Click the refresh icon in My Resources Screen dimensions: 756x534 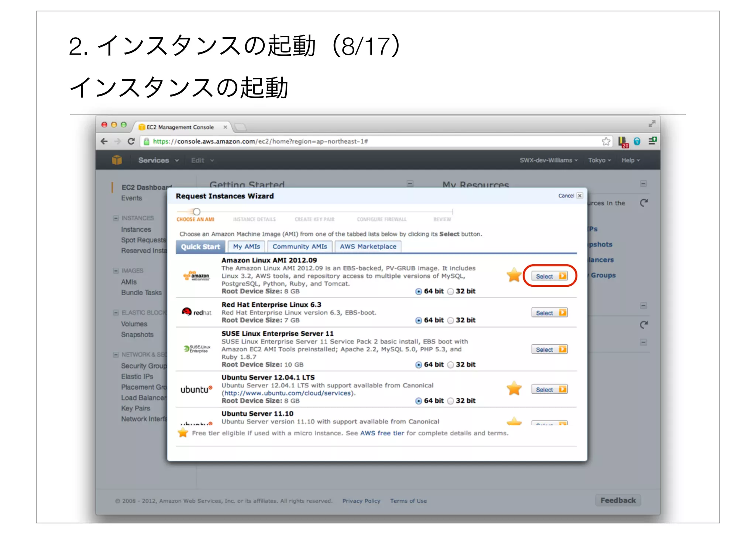tap(644, 203)
